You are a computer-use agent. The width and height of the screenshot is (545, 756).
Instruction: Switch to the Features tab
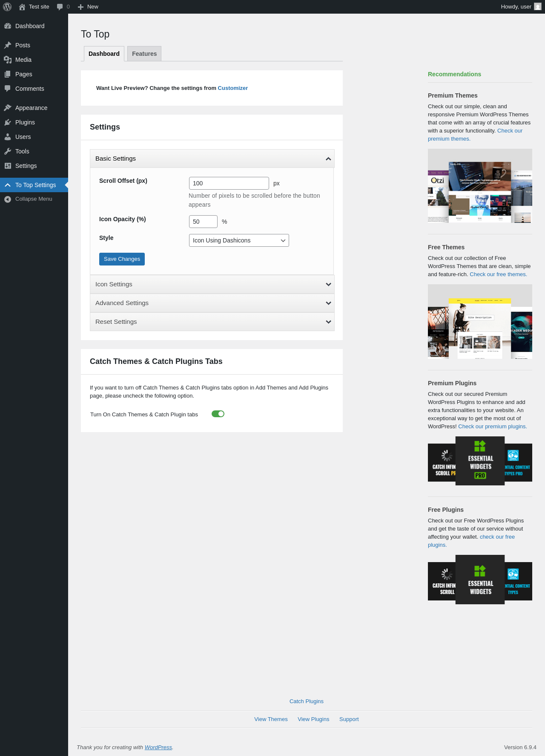click(144, 54)
